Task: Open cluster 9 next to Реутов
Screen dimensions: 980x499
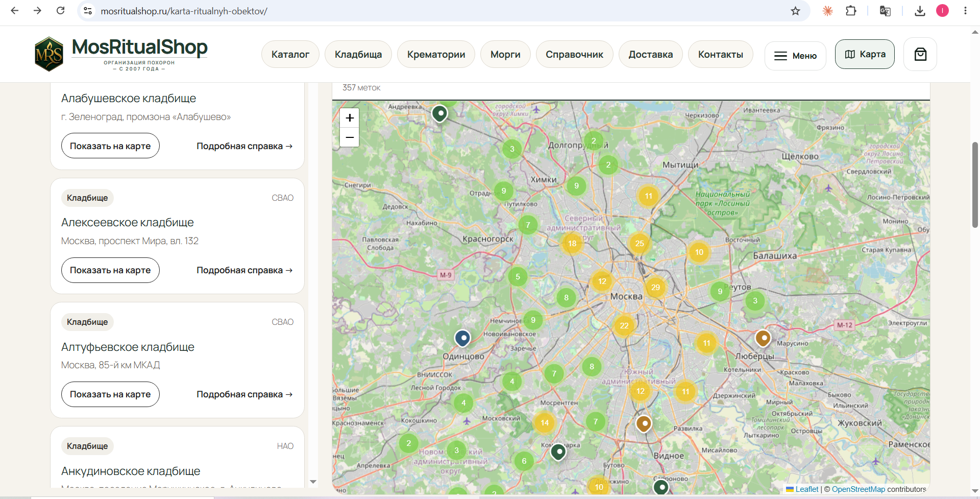Action: click(x=720, y=292)
